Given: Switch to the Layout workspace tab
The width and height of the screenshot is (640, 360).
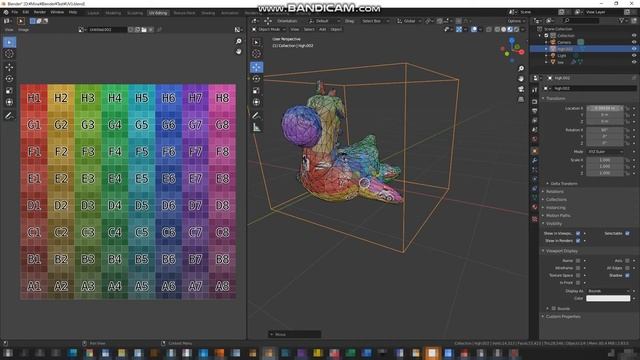Looking at the screenshot, I should 93,13.
